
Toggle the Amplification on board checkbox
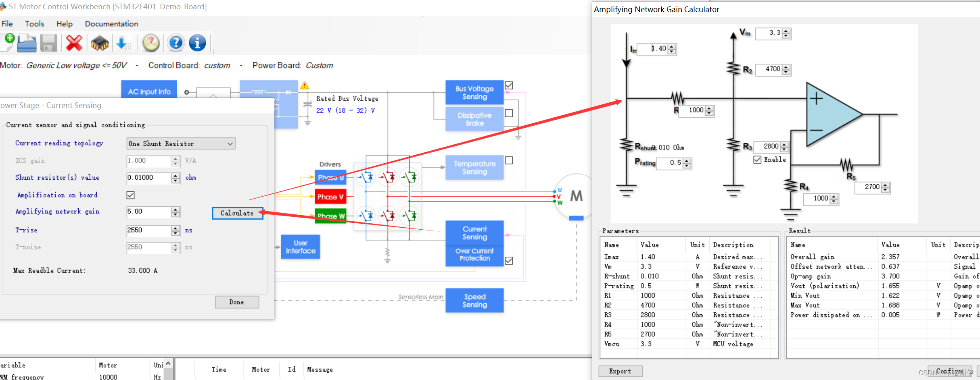[x=130, y=195]
